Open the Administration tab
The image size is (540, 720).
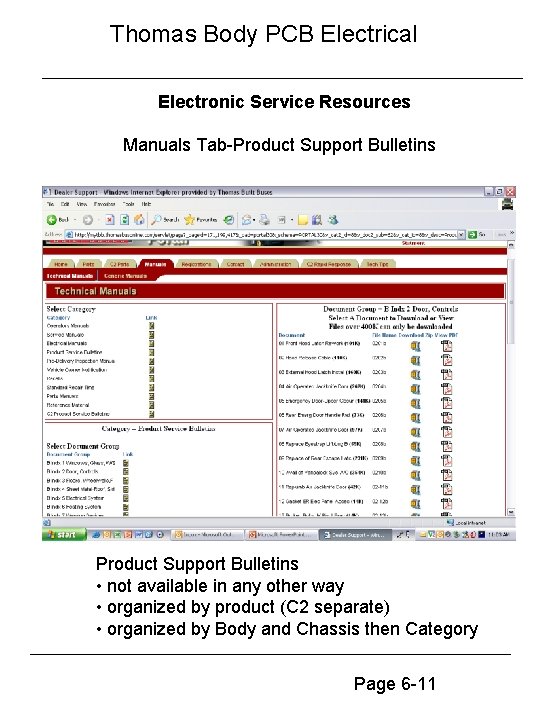tap(276, 264)
